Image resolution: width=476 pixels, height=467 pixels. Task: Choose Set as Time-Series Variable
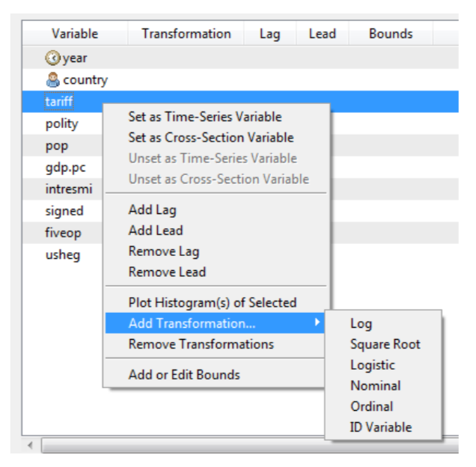tap(204, 117)
